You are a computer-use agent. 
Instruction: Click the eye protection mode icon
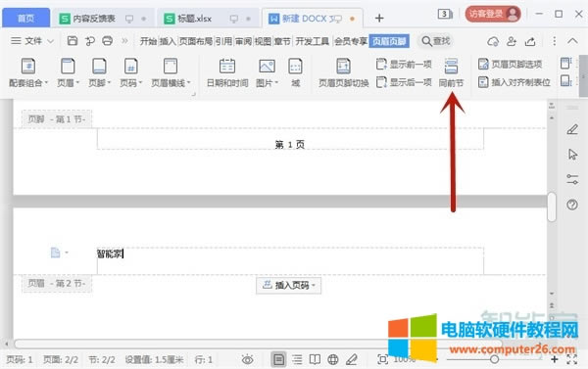tap(248, 360)
